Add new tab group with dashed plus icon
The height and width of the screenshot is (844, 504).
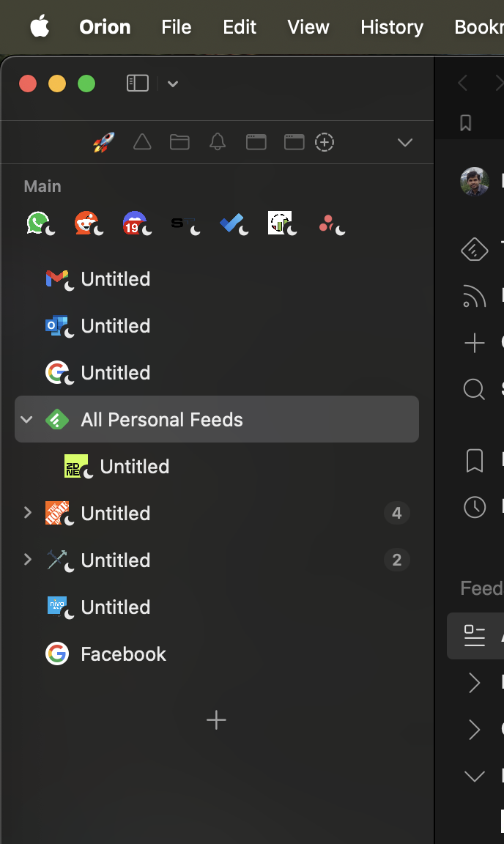[325, 142]
